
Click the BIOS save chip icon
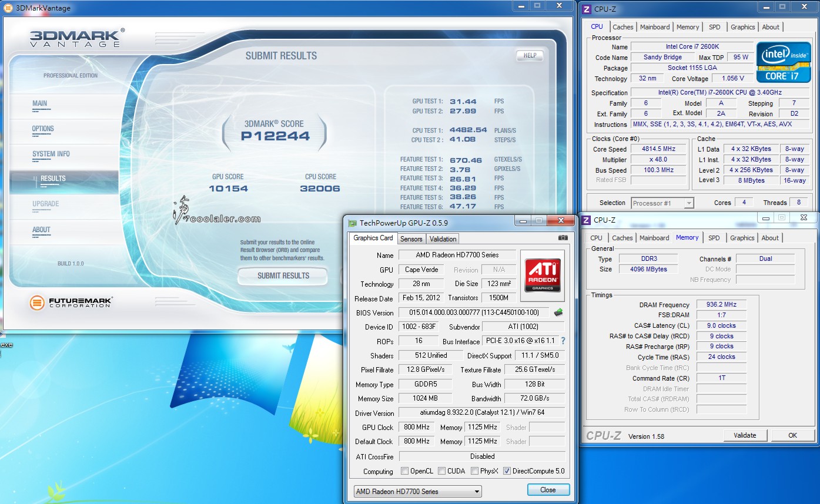coord(558,312)
